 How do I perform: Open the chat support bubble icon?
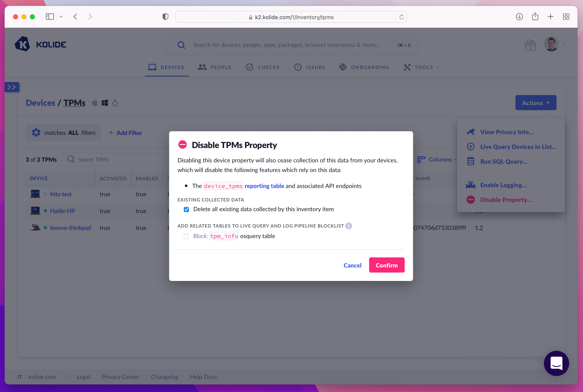556,363
